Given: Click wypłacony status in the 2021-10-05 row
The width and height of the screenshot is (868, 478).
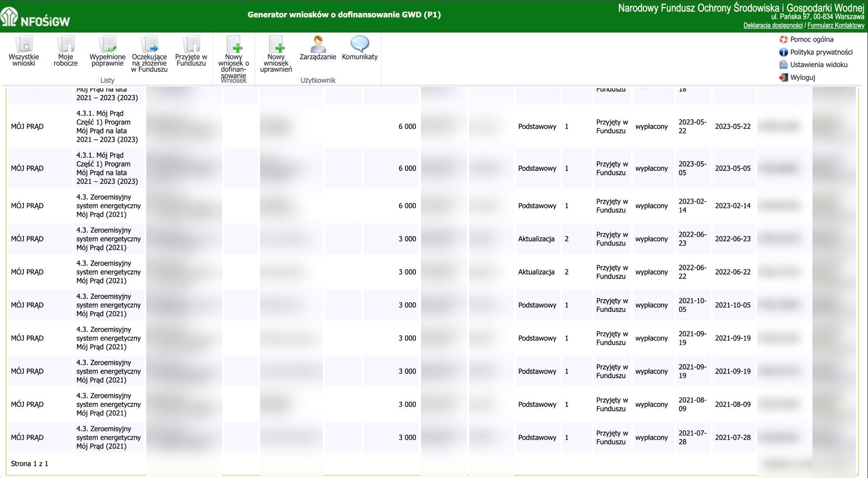Looking at the screenshot, I should pyautogui.click(x=651, y=305).
